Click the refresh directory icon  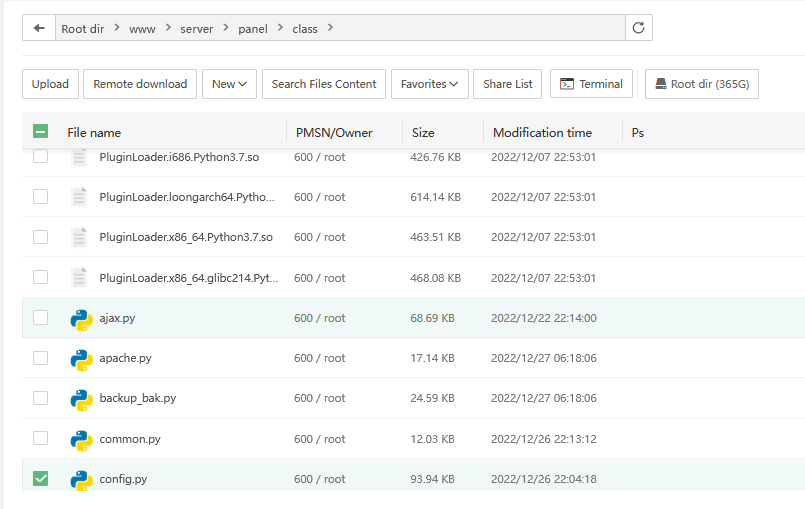(639, 29)
